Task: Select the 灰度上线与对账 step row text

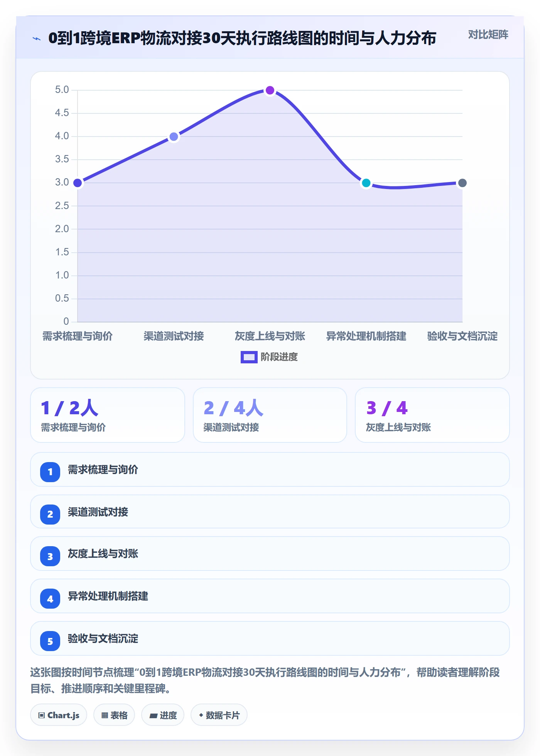Action: (x=103, y=554)
